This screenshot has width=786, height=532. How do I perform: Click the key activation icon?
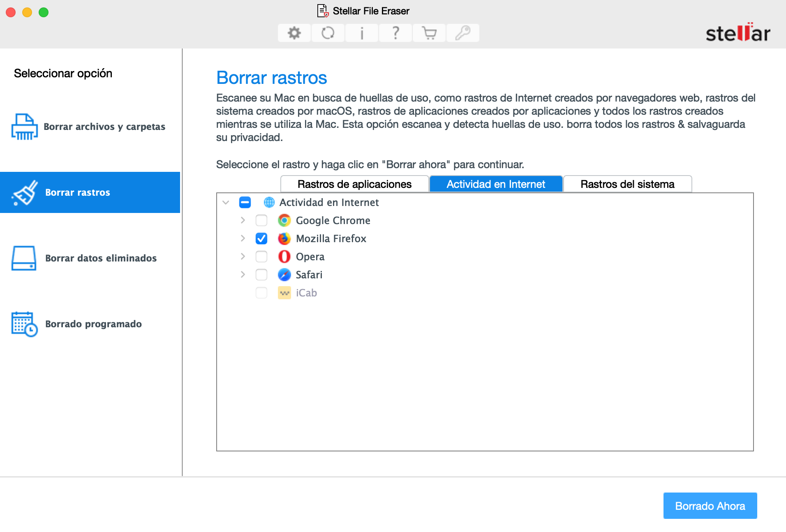463,33
